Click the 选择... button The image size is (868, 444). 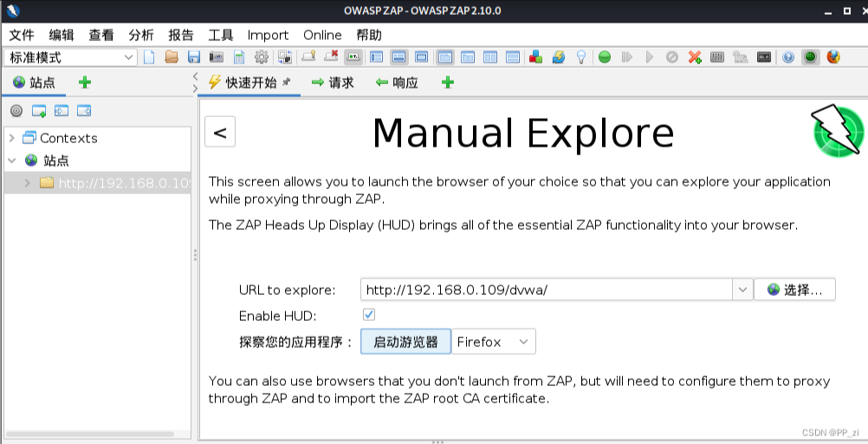click(x=795, y=290)
